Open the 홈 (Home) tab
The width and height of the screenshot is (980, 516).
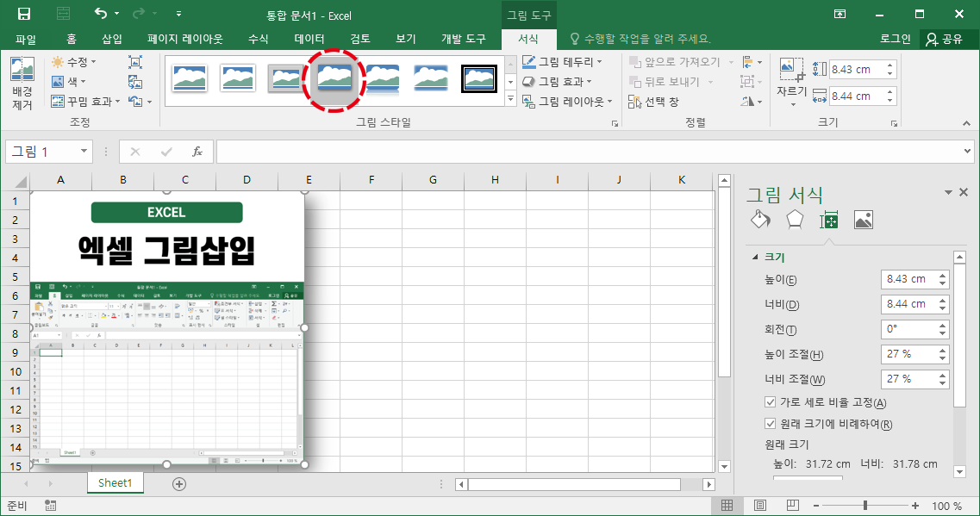click(x=71, y=39)
